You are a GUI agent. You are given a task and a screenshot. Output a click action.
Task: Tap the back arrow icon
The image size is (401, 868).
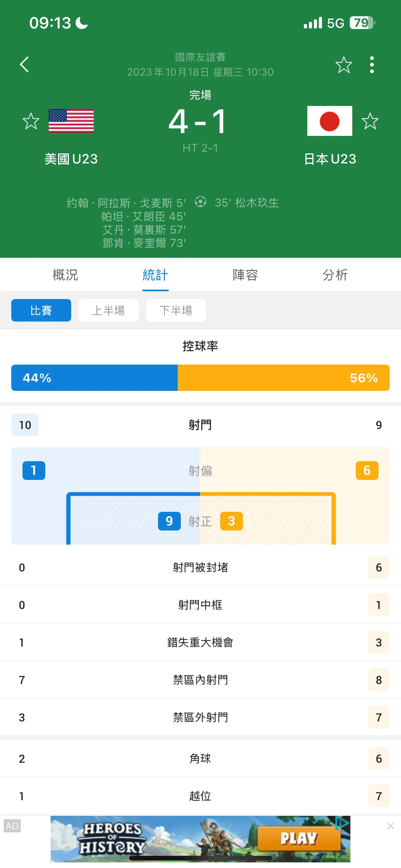click(24, 64)
